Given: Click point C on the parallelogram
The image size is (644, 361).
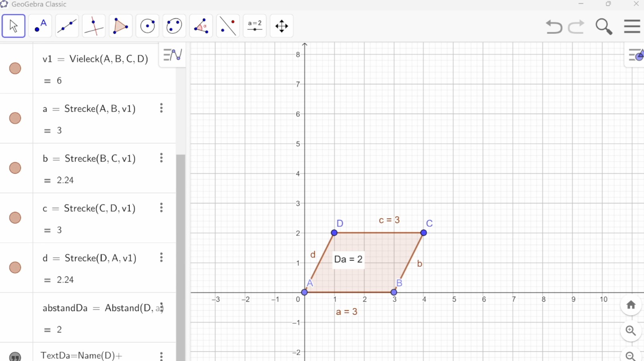Looking at the screenshot, I should pyautogui.click(x=424, y=233).
